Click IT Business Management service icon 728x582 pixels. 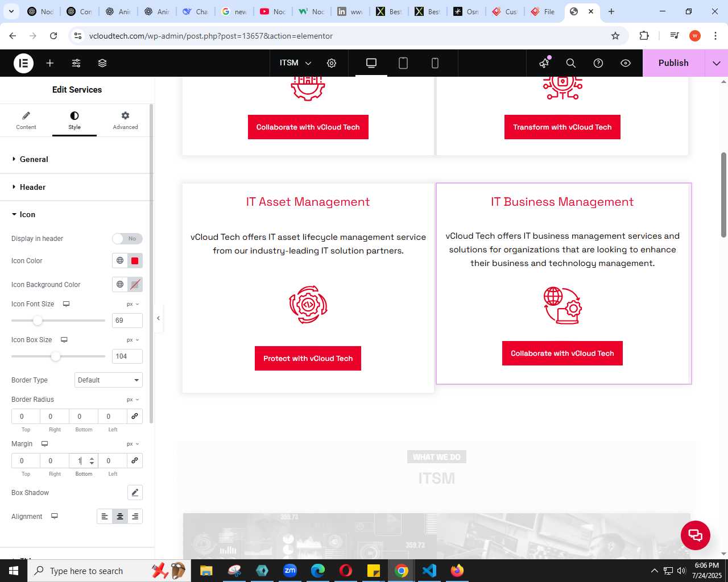point(562,305)
